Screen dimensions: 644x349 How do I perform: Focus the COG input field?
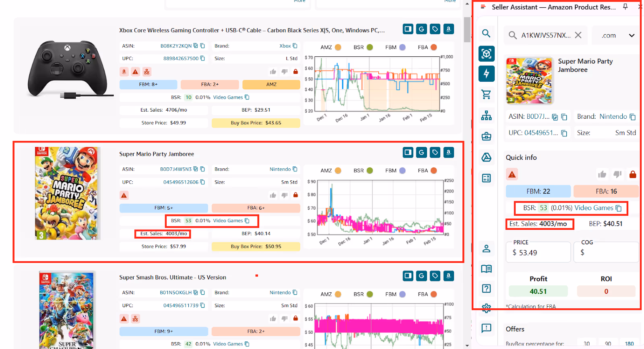click(606, 252)
